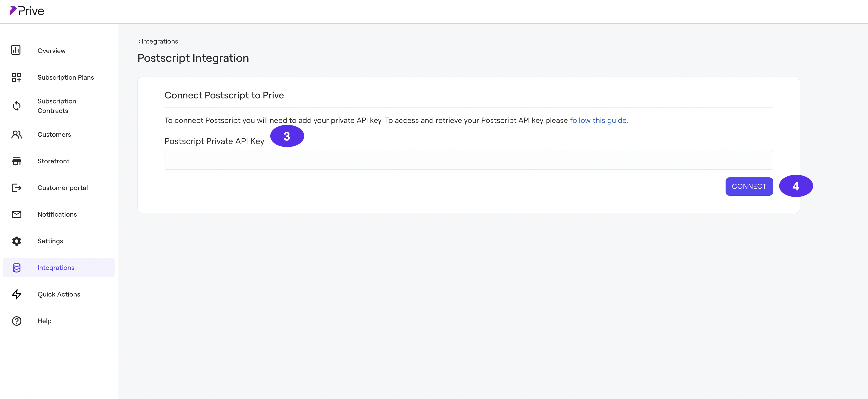868x399 pixels.
Task: Click the Customers people icon
Action: point(16,134)
